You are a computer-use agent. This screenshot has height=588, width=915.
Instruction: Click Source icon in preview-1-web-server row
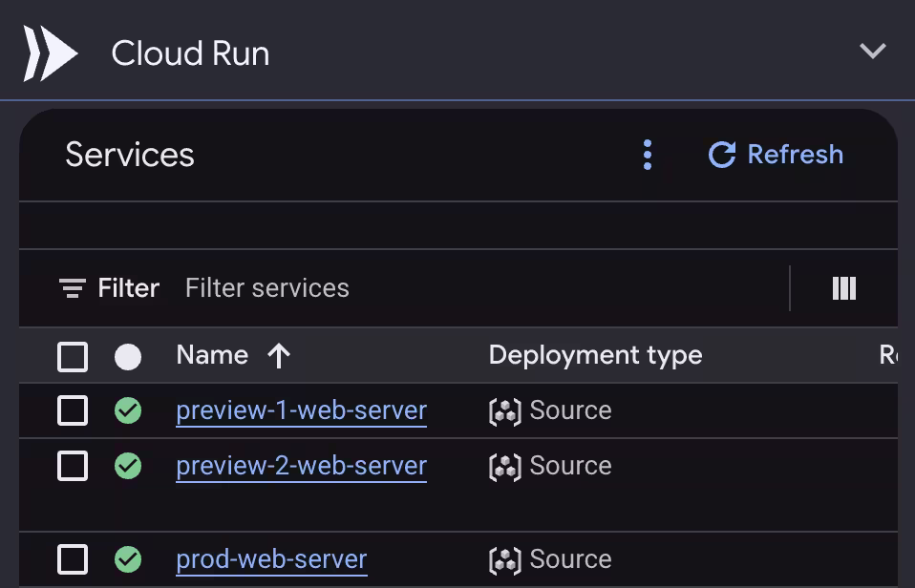(x=504, y=411)
